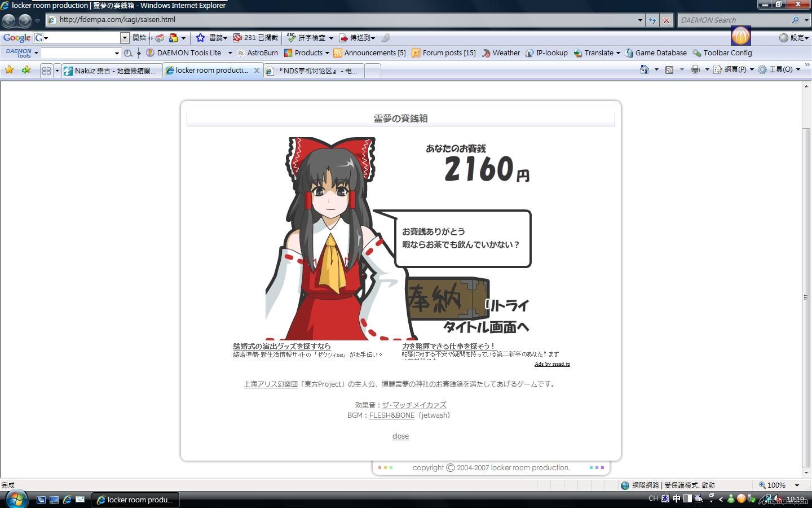The height and width of the screenshot is (508, 812).
Task: Click the locker room taskbar window button
Action: 135,500
